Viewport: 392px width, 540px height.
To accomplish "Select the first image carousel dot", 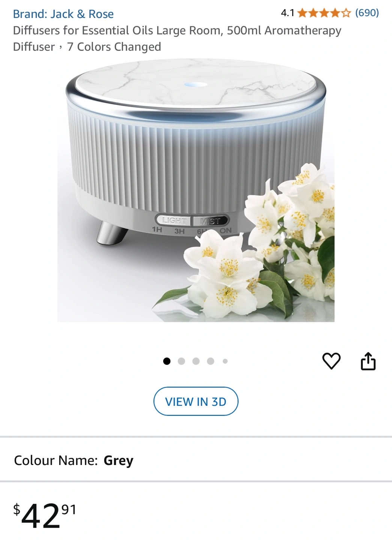I will point(167,361).
